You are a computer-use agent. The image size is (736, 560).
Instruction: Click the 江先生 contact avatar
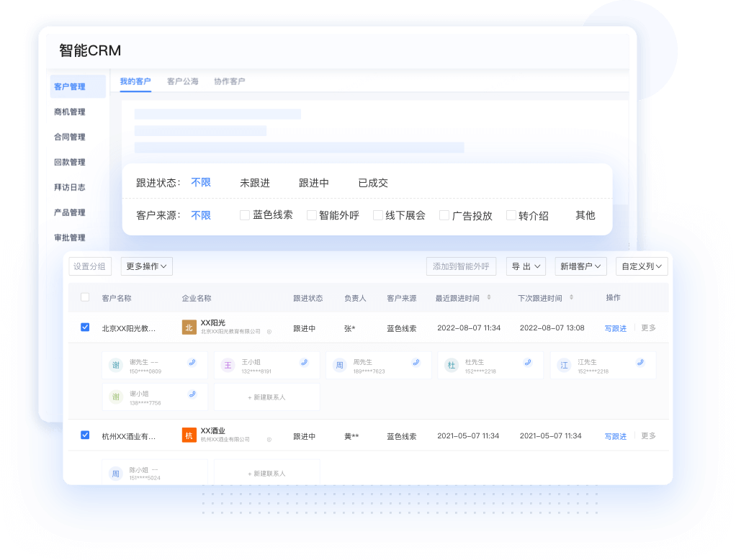click(x=564, y=365)
